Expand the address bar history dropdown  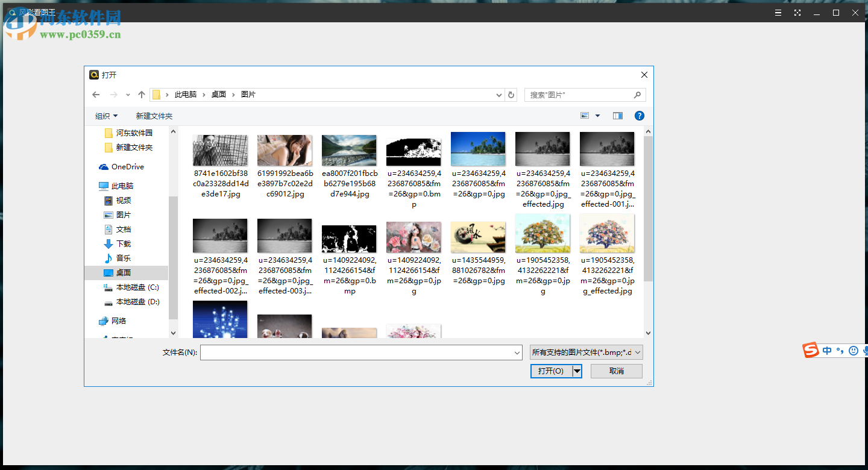(x=499, y=95)
